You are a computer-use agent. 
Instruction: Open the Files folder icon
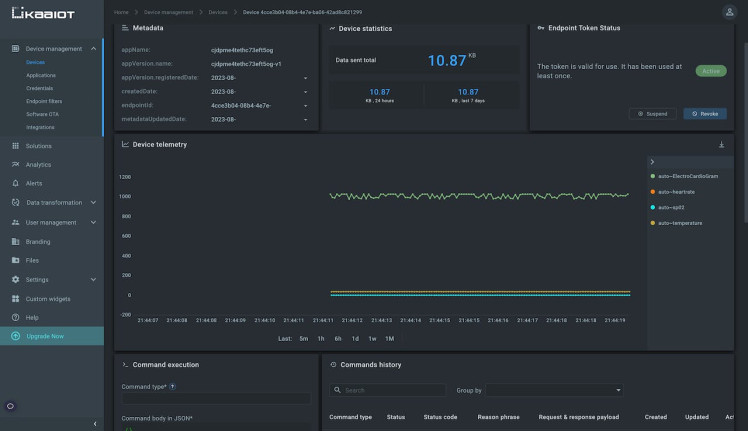tap(15, 261)
